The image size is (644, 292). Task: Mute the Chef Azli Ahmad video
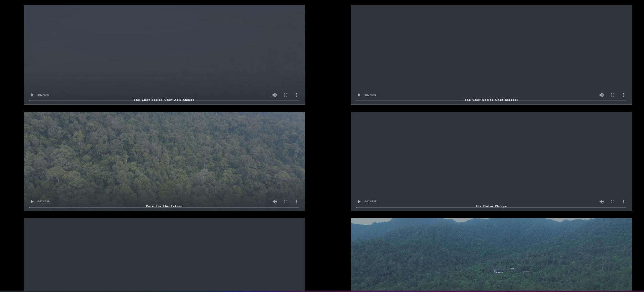pos(275,95)
